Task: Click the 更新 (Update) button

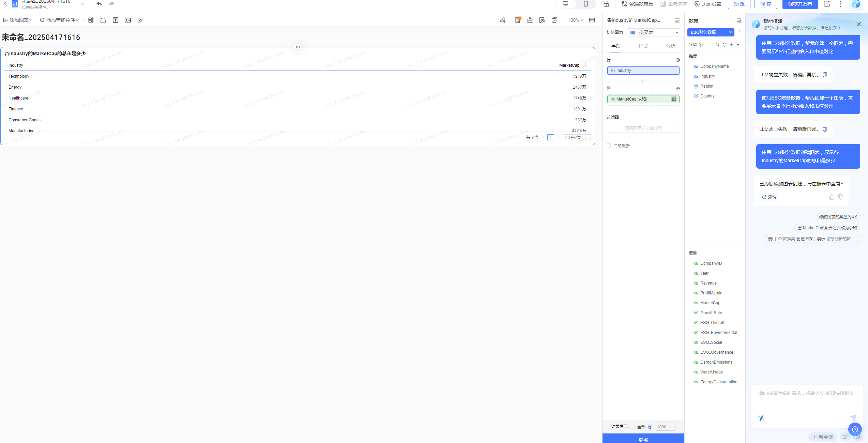Action: (x=643, y=439)
